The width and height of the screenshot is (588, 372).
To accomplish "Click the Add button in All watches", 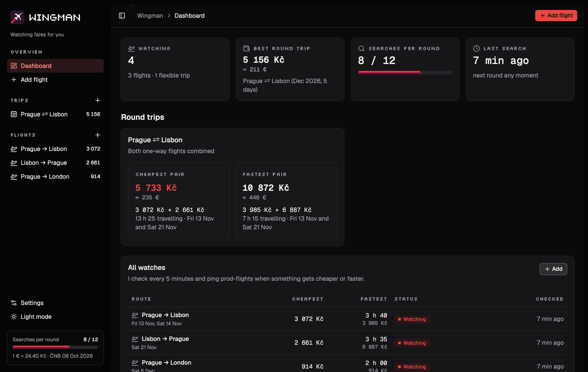I will (x=553, y=269).
